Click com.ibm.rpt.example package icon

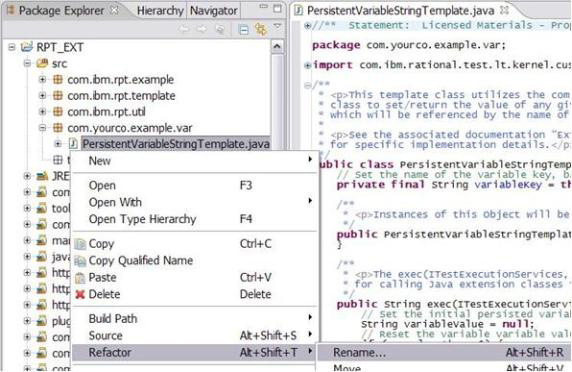58,80
